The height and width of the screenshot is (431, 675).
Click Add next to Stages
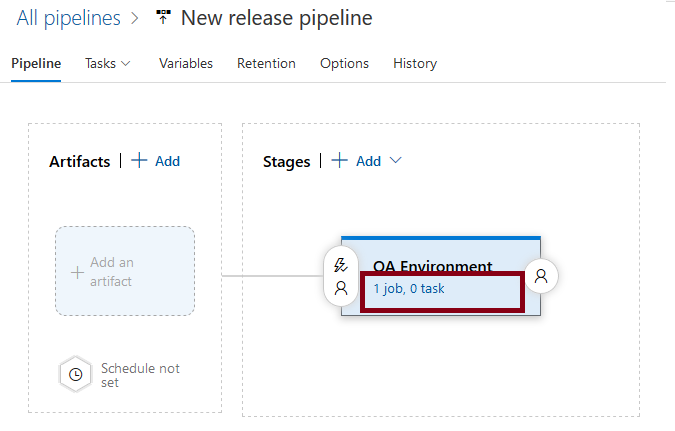pyautogui.click(x=368, y=161)
